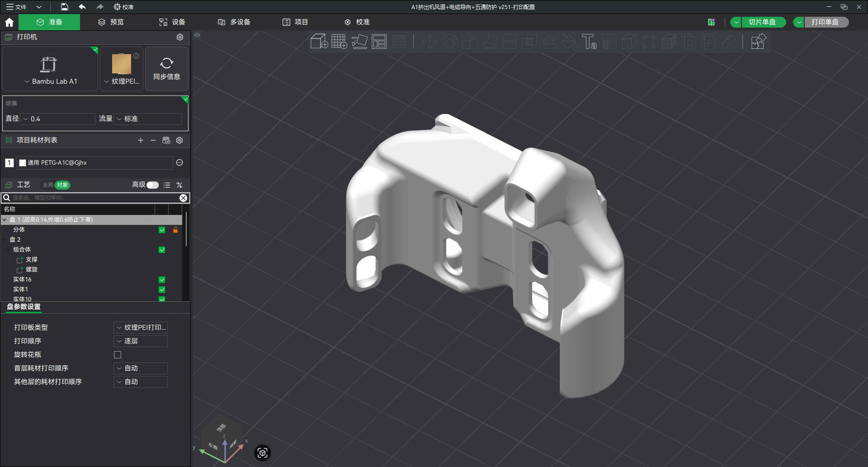The height and width of the screenshot is (467, 868).
Task: Open the 文件 menu
Action: pyautogui.click(x=17, y=7)
